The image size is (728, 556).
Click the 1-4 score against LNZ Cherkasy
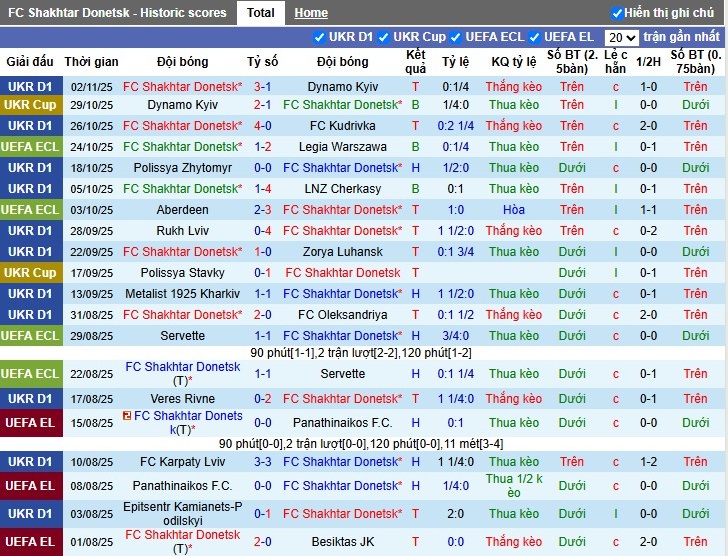[x=262, y=189]
